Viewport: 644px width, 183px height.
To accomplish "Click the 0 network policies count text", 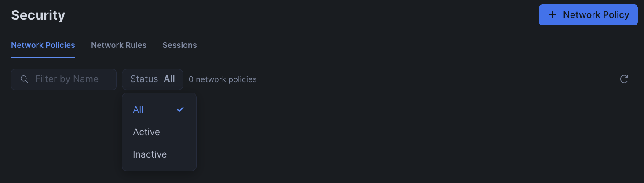I will pyautogui.click(x=223, y=79).
